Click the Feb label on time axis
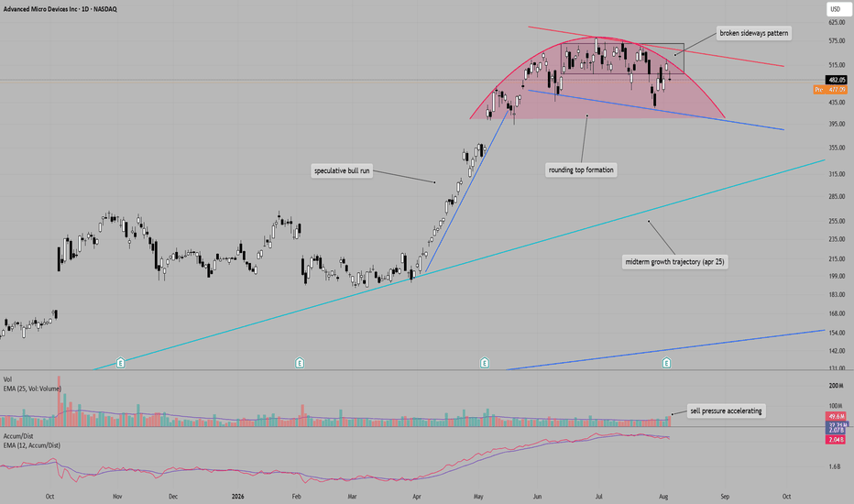This screenshot has width=854, height=504. point(296,497)
